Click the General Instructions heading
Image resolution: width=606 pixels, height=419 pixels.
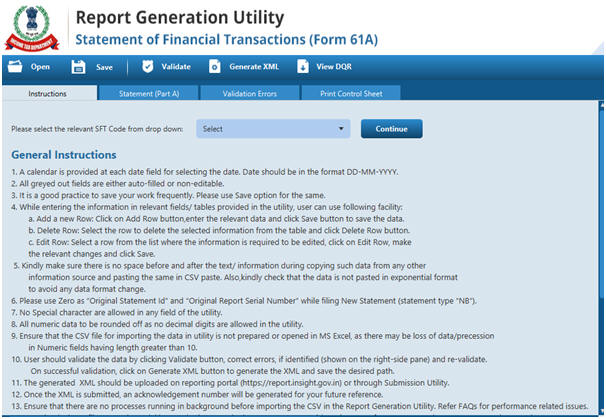(63, 155)
